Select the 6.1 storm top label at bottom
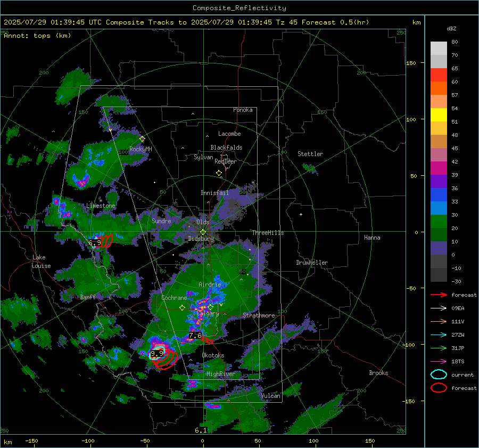The height and width of the screenshot is (448, 479). pyautogui.click(x=201, y=430)
